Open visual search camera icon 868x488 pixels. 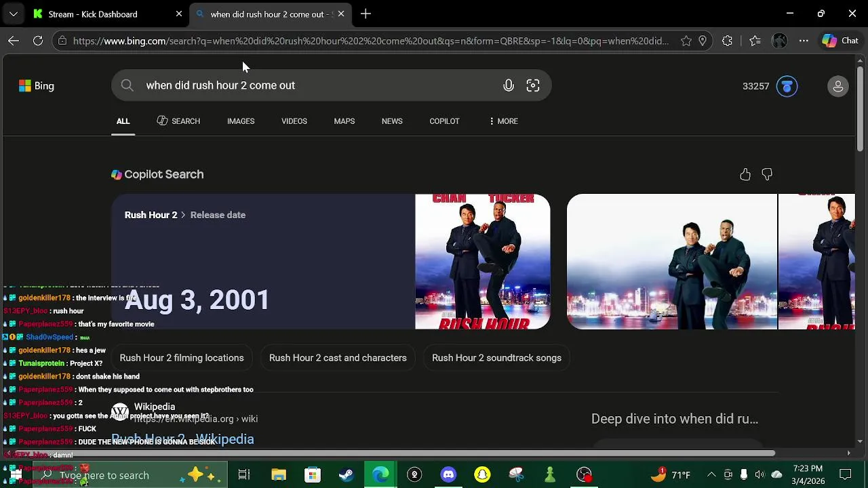pos(533,85)
